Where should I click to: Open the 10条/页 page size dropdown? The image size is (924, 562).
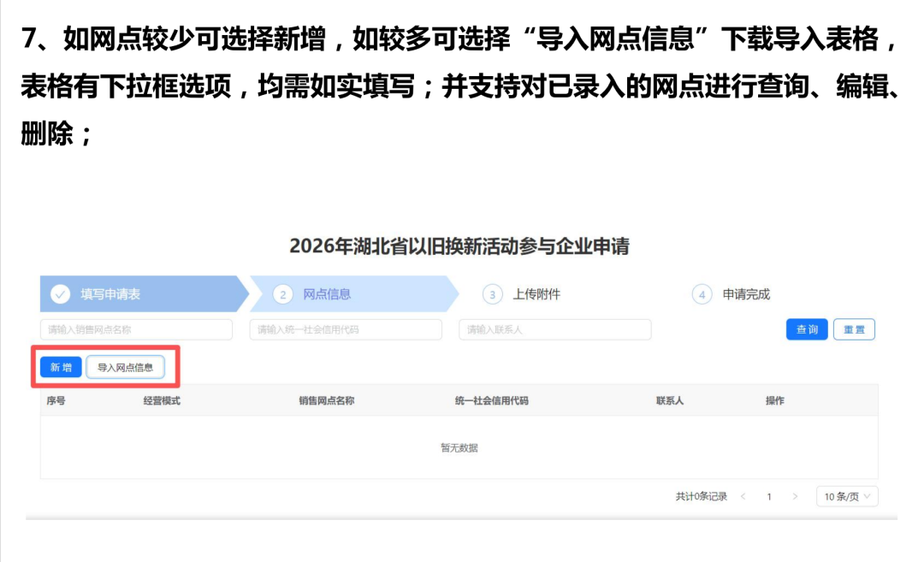tap(846, 496)
